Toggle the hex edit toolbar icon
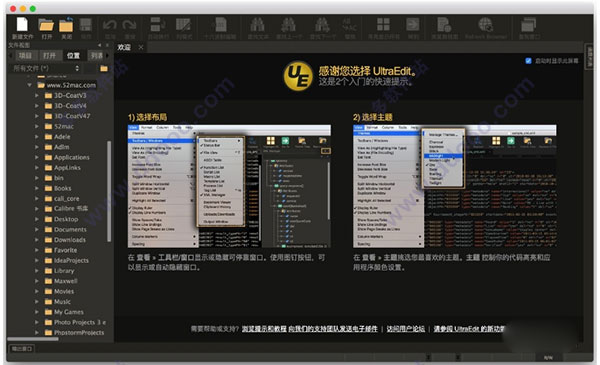This screenshot has height=365, width=600. (220, 25)
